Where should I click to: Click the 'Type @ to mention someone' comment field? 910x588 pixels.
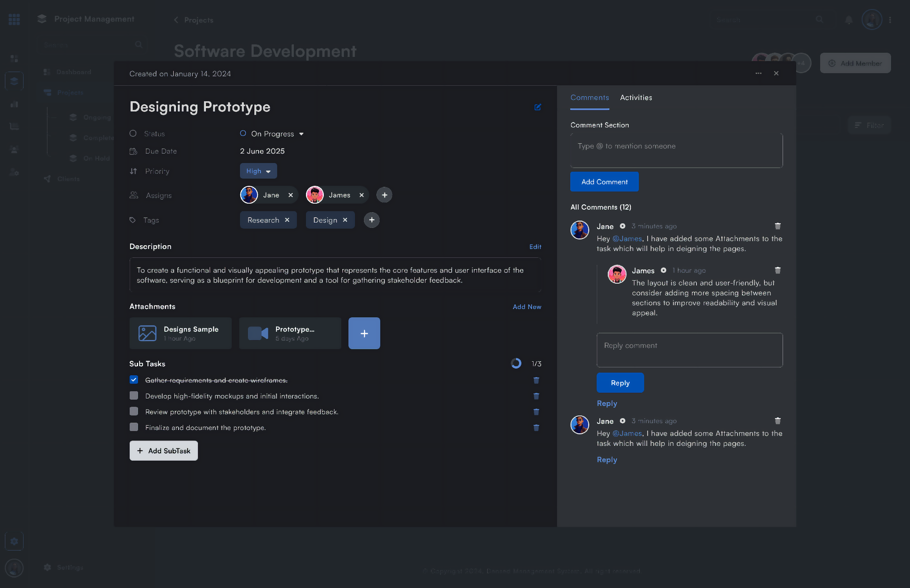[676, 151]
